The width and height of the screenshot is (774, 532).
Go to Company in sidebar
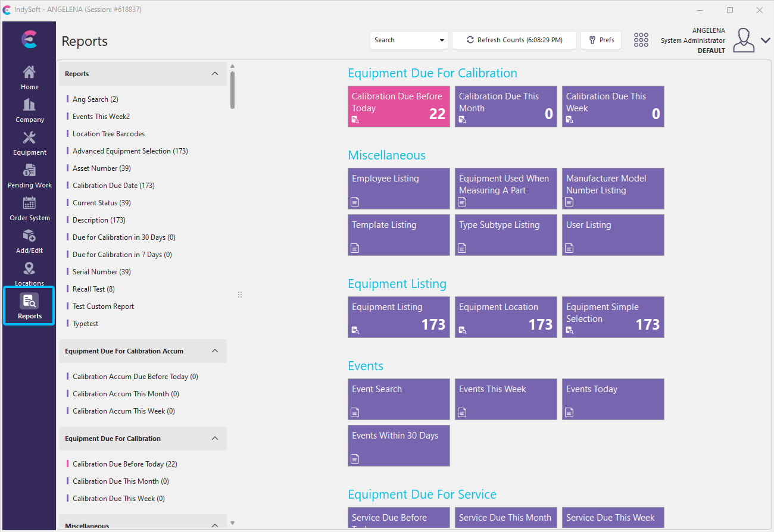[x=29, y=111]
